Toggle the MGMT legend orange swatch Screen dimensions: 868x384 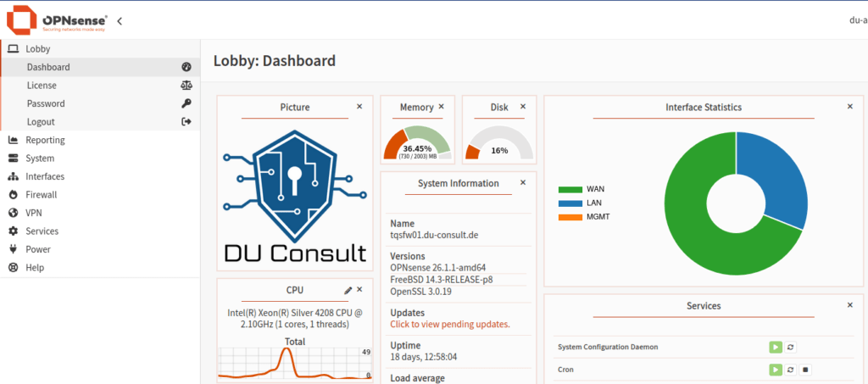[570, 217]
